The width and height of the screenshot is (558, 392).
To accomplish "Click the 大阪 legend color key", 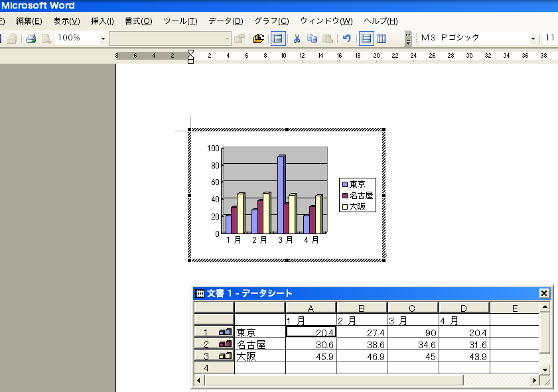I will (345, 207).
